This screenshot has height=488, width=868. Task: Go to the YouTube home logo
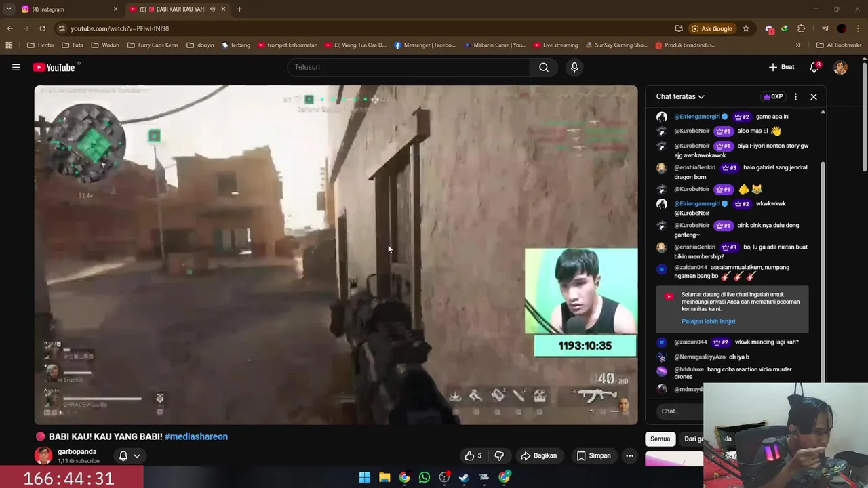pos(57,67)
